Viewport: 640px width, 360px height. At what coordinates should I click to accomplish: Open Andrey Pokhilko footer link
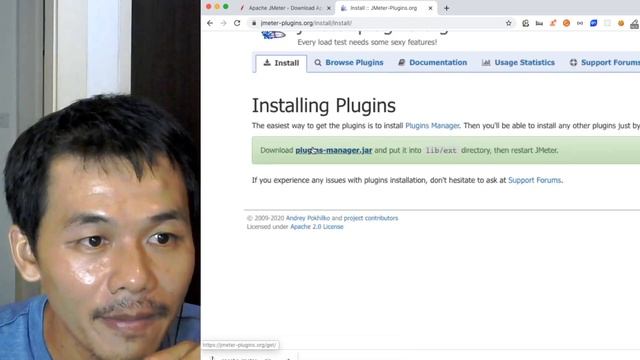point(308,218)
